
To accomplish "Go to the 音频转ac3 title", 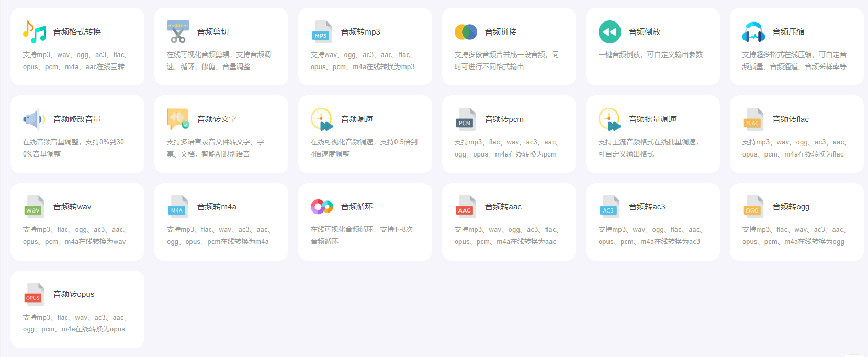I will (x=647, y=207).
